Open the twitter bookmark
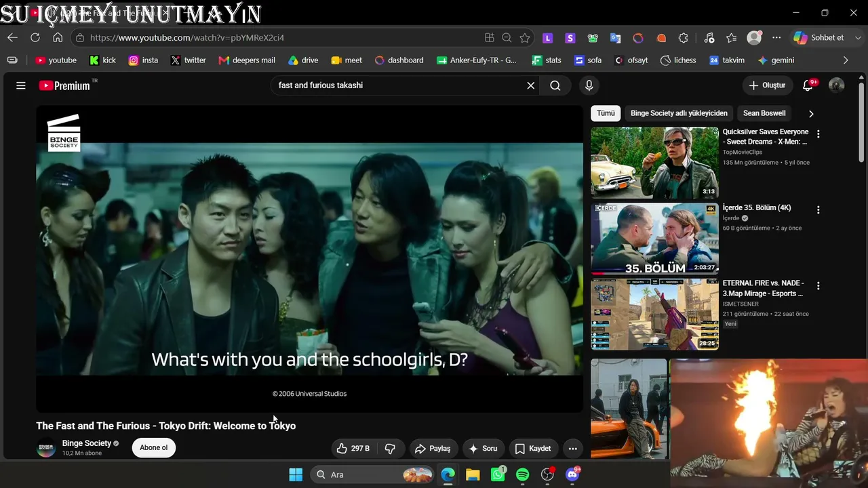 pyautogui.click(x=189, y=60)
